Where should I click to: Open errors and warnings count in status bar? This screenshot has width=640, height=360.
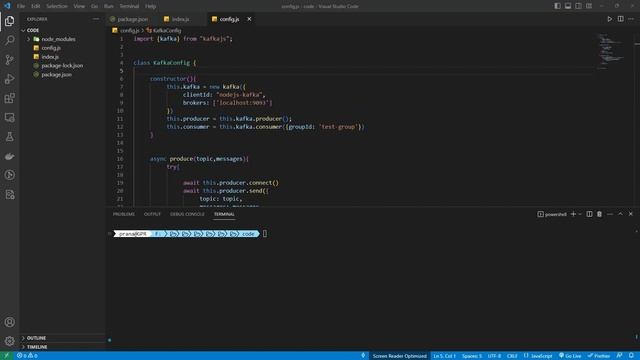tap(27, 356)
